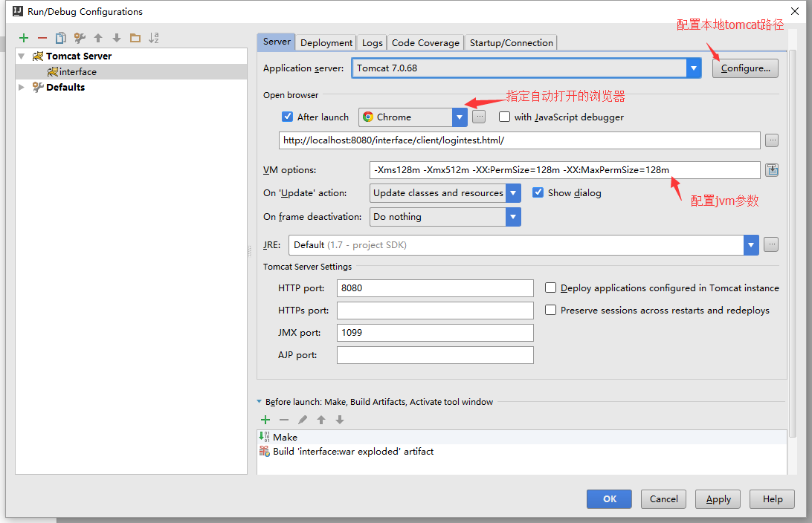Add a new configuration with green plus

[24, 38]
